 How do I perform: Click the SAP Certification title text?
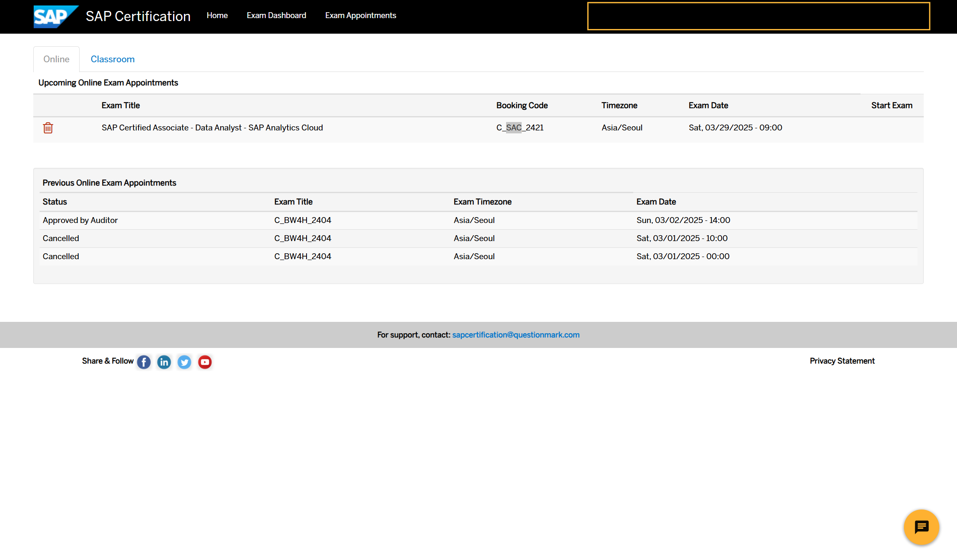click(138, 16)
